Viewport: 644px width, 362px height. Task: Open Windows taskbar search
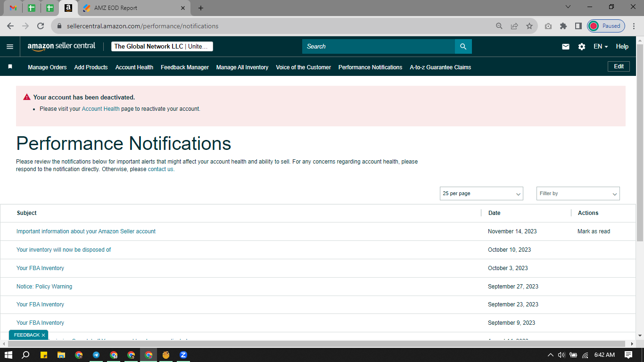pyautogui.click(x=26, y=354)
